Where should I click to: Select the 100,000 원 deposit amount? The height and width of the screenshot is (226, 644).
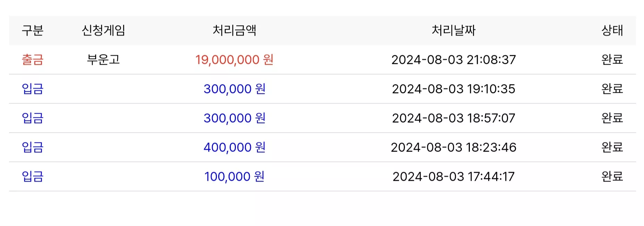point(234,177)
